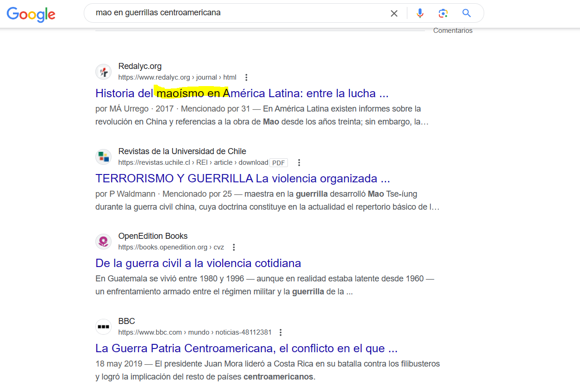The height and width of the screenshot is (392, 580).
Task: Click the BBC site name text
Action: tap(126, 321)
